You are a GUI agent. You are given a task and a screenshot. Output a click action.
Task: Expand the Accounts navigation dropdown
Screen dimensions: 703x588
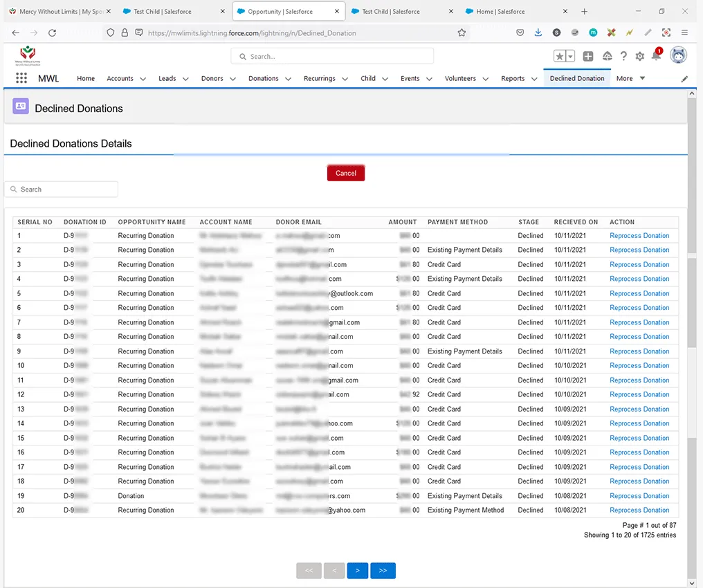coord(143,79)
